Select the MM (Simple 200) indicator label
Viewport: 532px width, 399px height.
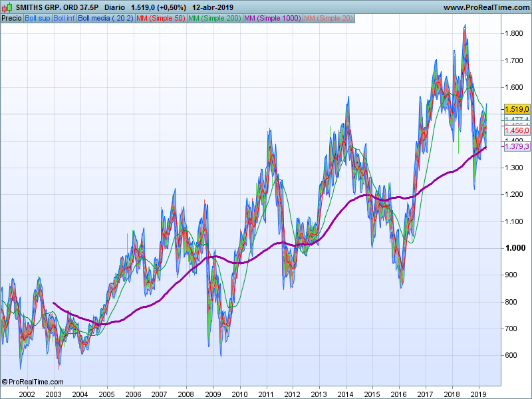[214, 19]
